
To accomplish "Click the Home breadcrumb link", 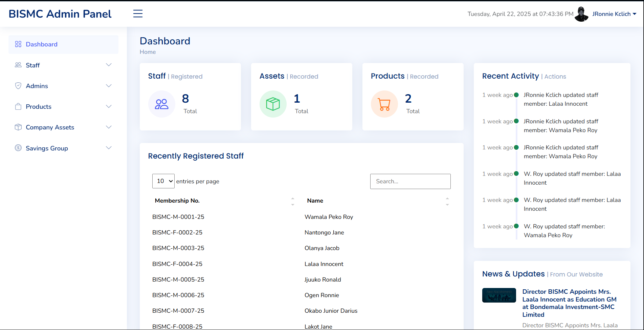I will pyautogui.click(x=148, y=52).
